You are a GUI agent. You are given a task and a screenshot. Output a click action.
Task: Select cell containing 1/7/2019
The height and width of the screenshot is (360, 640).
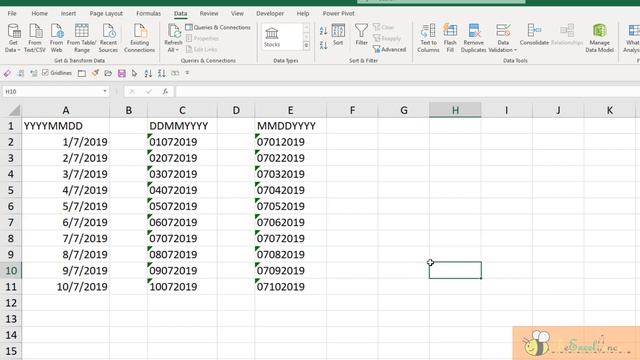click(x=66, y=142)
